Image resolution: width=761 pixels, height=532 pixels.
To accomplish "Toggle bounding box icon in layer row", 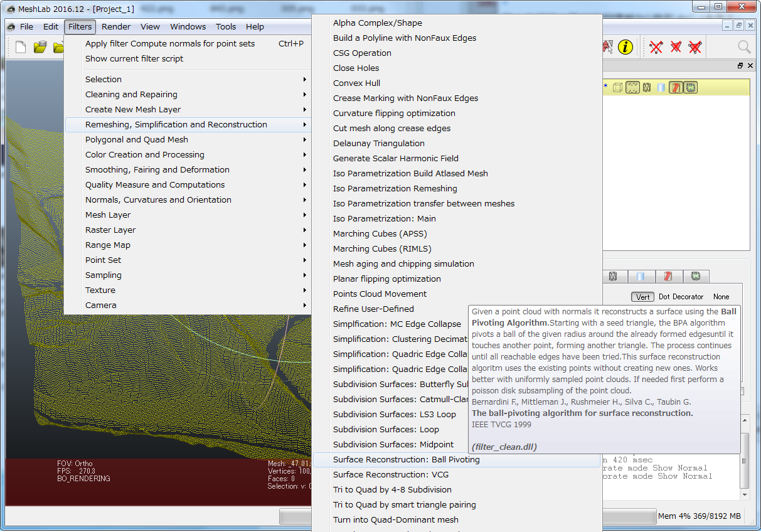I will (617, 88).
